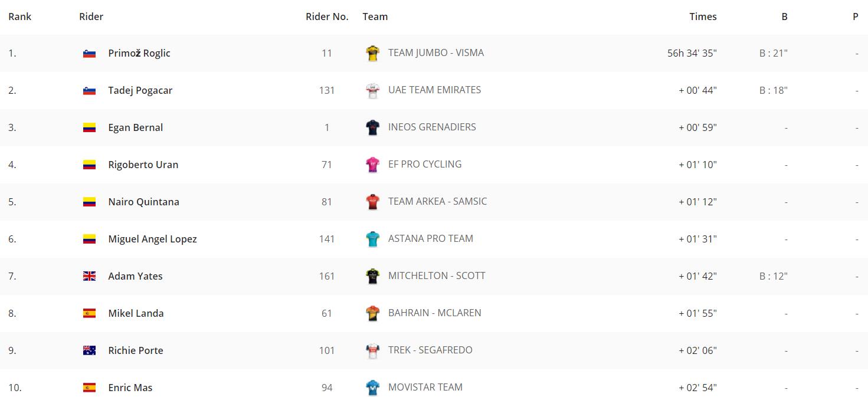868x410 pixels.
Task: Click the Rider No. column header
Action: click(x=327, y=17)
